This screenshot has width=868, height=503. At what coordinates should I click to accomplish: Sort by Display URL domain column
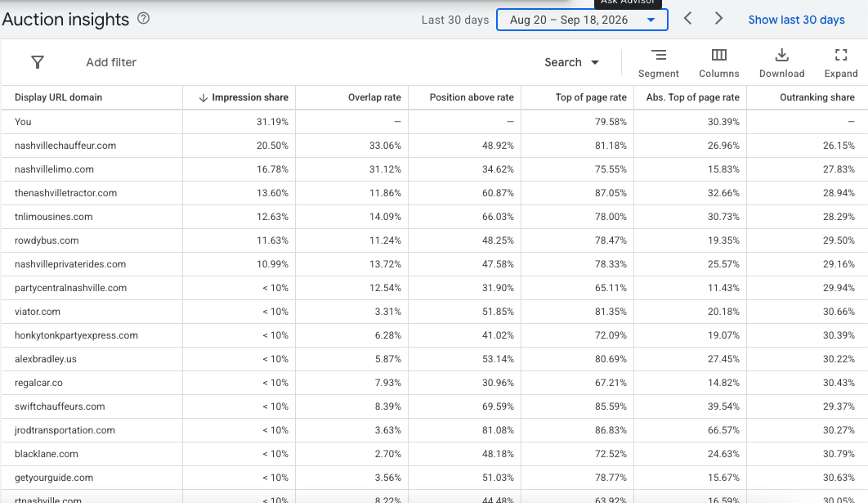[x=58, y=97]
